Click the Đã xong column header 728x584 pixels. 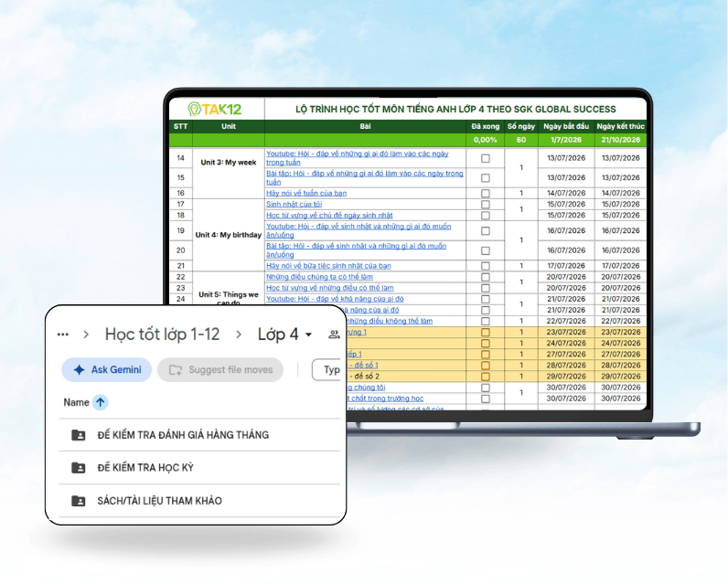click(x=485, y=126)
